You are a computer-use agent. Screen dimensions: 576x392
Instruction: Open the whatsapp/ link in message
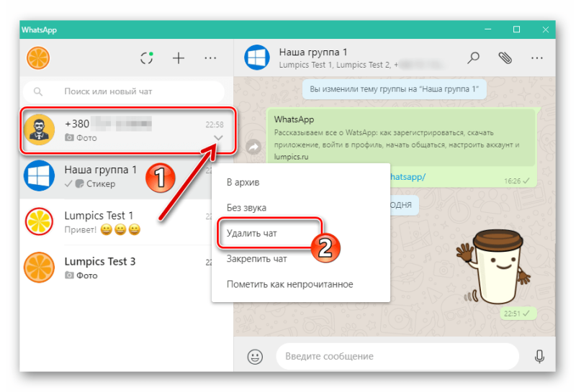408,177
